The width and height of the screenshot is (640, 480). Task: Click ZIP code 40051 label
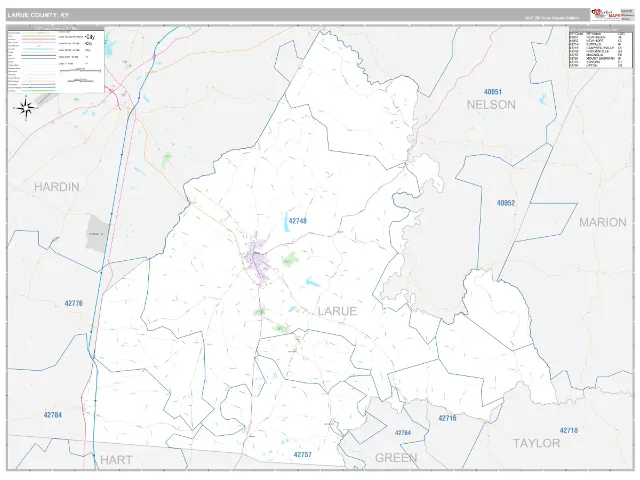(493, 92)
